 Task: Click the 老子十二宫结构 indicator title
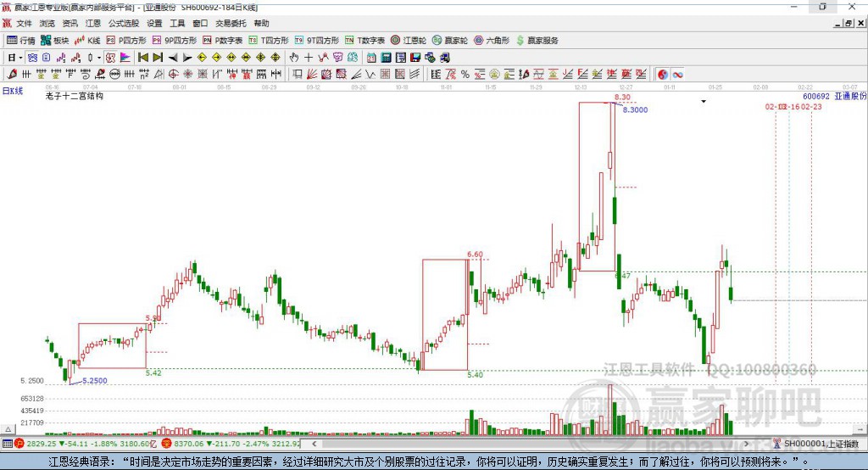[75, 96]
